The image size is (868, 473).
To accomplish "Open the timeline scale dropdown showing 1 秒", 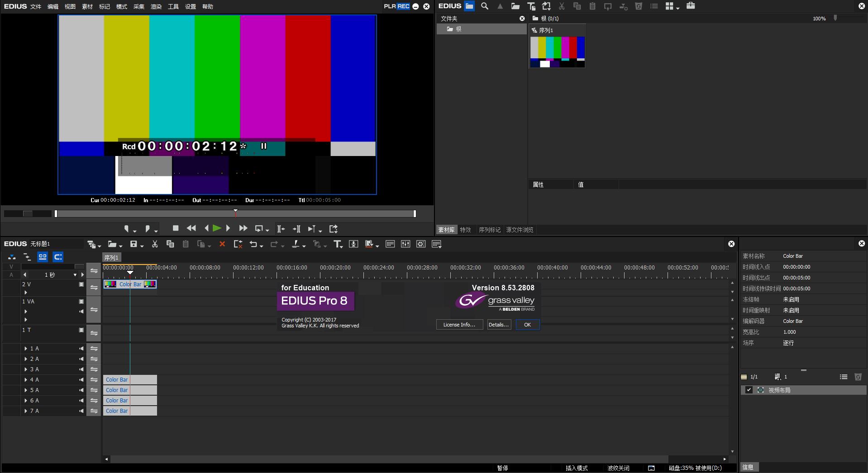I will (x=75, y=275).
